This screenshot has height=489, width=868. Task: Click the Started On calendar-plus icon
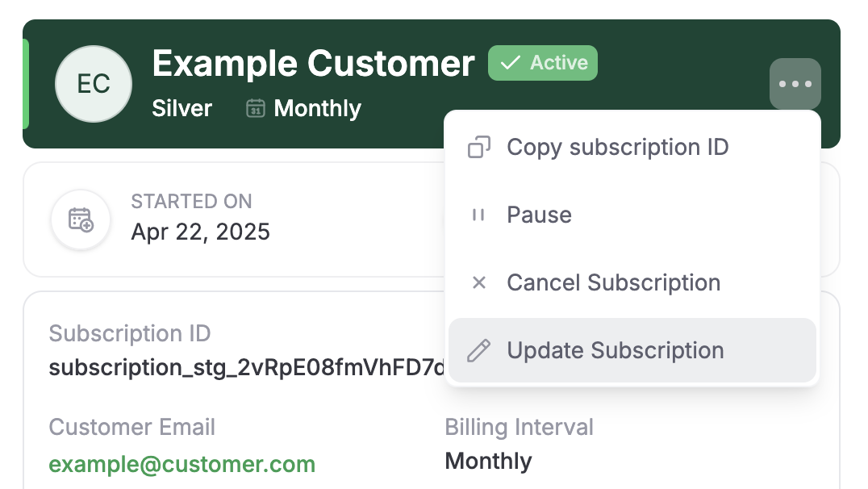pos(81,219)
